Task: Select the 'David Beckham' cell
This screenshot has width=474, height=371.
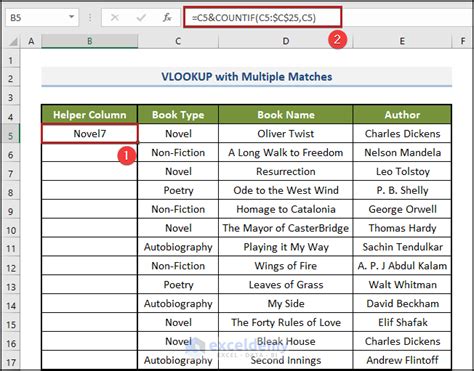Action: pos(402,304)
